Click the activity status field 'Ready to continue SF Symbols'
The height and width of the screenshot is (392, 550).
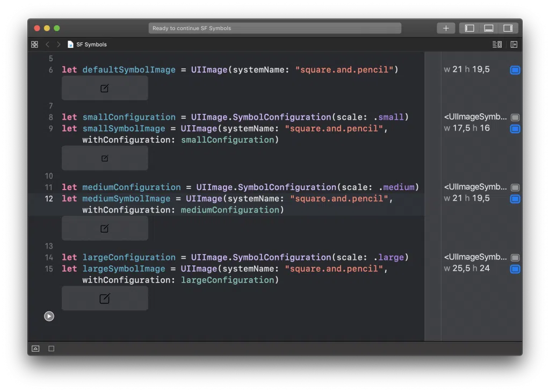pos(274,28)
